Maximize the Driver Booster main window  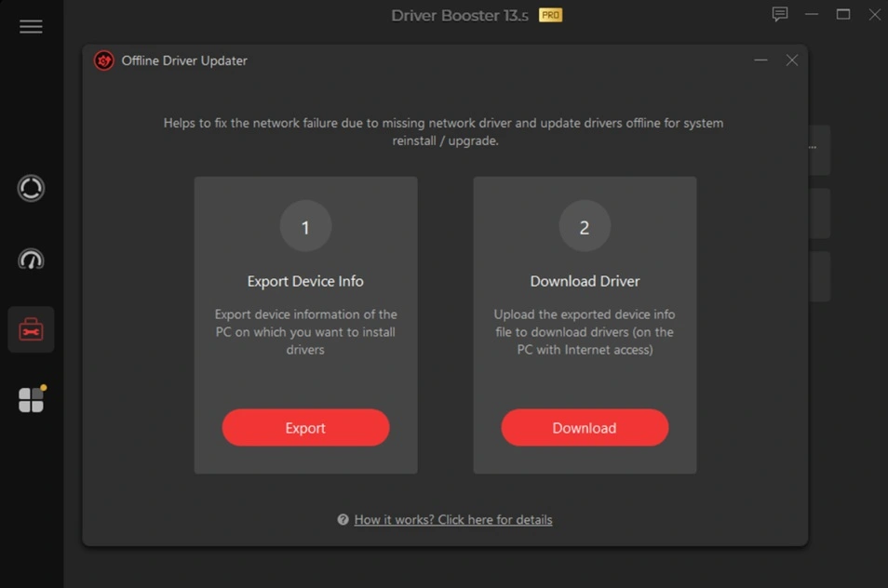(843, 14)
